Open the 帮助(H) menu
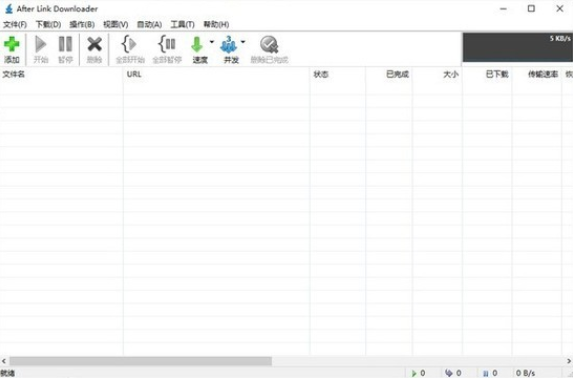 (x=216, y=24)
